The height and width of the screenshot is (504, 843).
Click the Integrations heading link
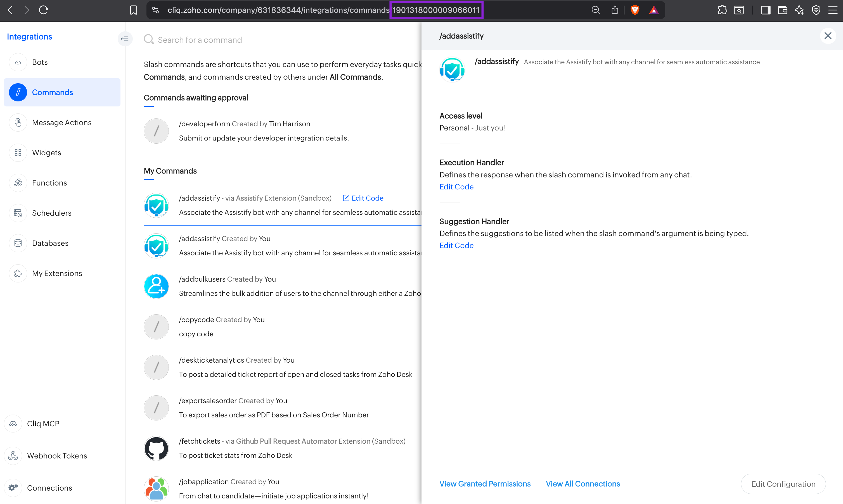30,37
